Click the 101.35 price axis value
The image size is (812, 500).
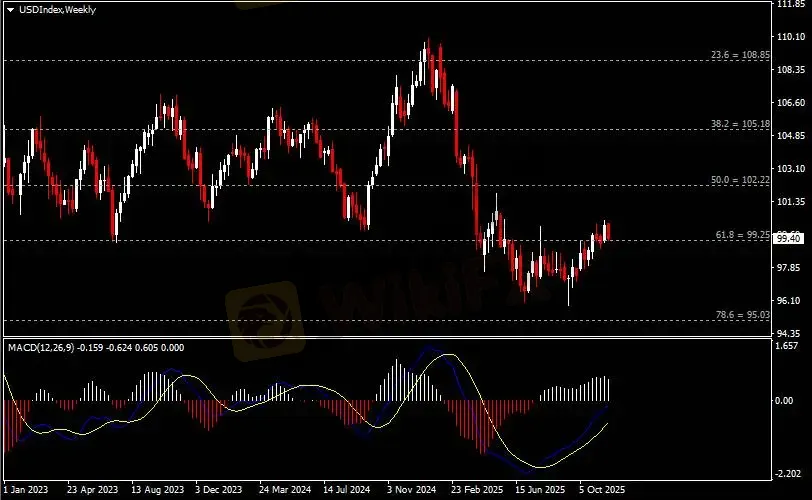tap(791, 201)
